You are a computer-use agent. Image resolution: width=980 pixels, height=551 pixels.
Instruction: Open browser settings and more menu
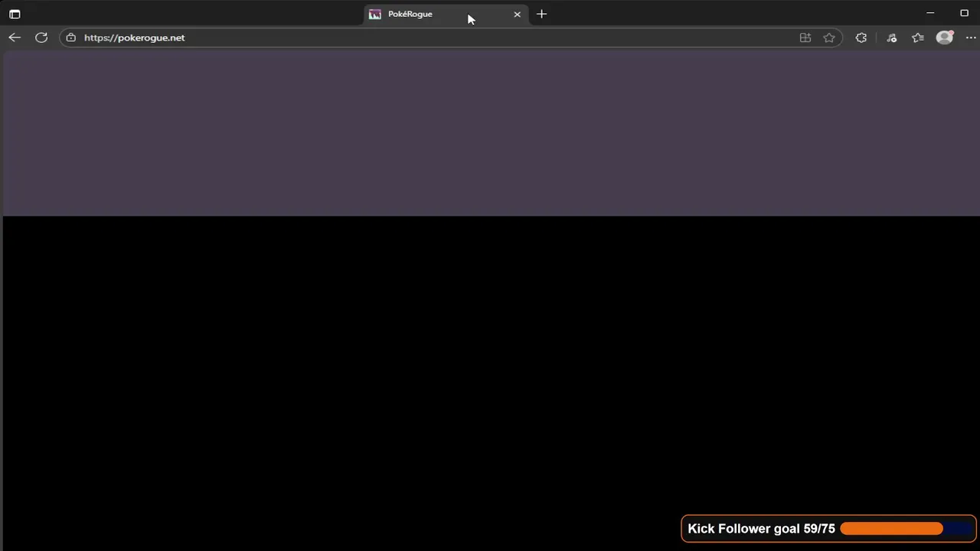point(971,37)
